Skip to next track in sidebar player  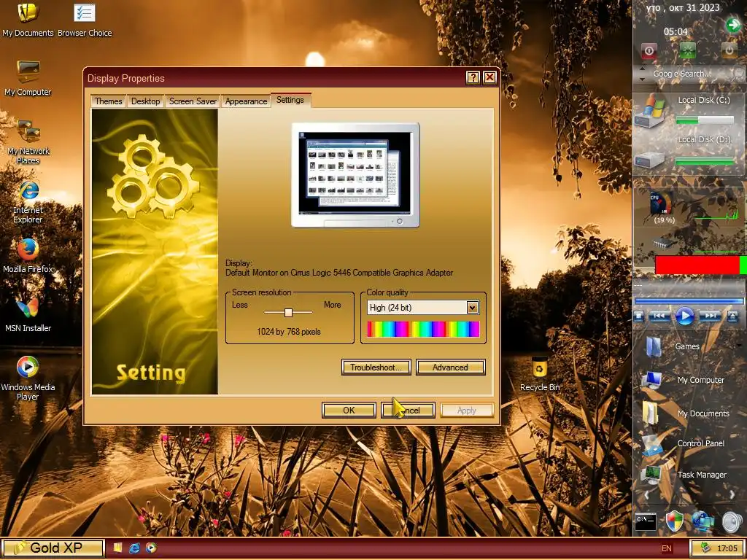(x=711, y=316)
